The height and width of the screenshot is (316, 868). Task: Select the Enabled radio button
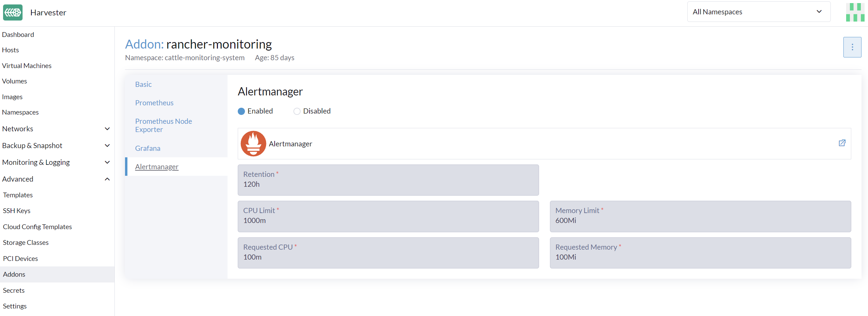tap(242, 111)
